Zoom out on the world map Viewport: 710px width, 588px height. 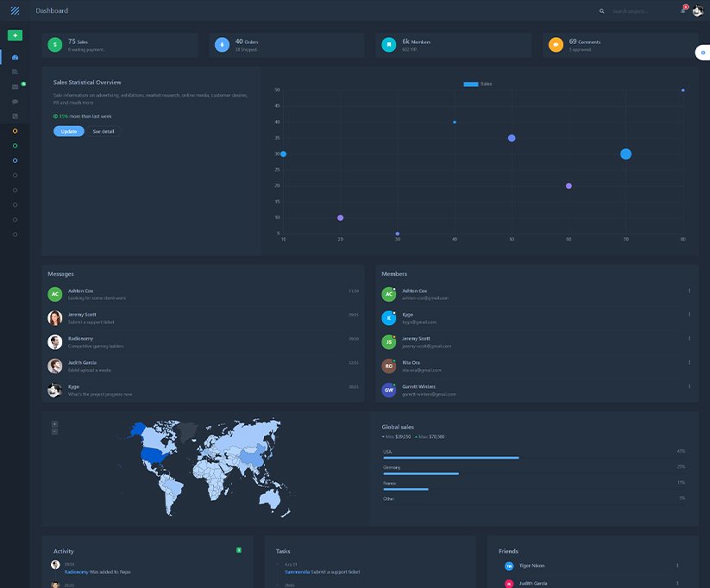tap(54, 431)
